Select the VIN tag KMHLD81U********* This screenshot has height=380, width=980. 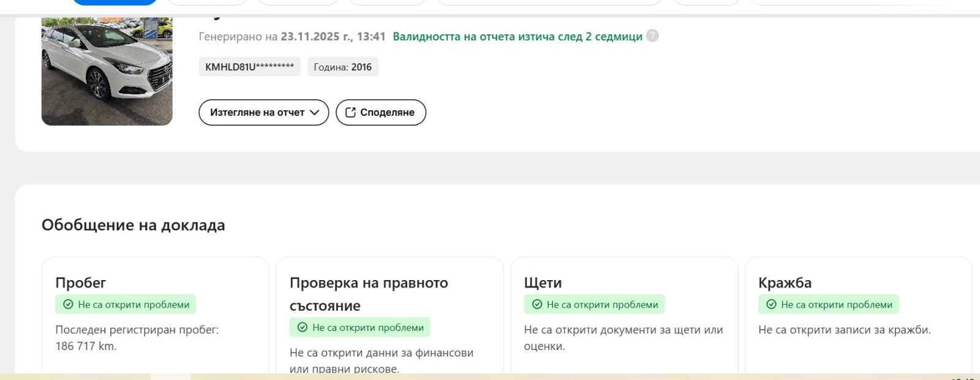point(250,67)
